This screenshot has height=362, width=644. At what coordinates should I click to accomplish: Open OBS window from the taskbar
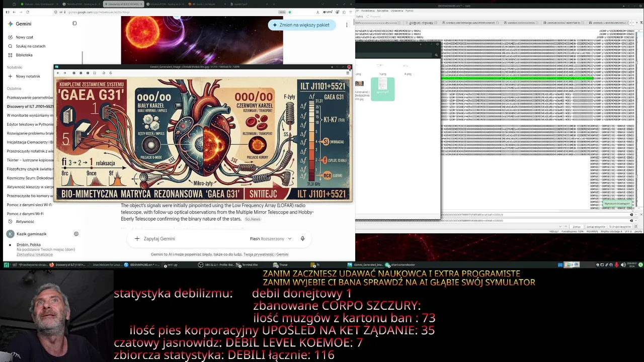coord(216,264)
